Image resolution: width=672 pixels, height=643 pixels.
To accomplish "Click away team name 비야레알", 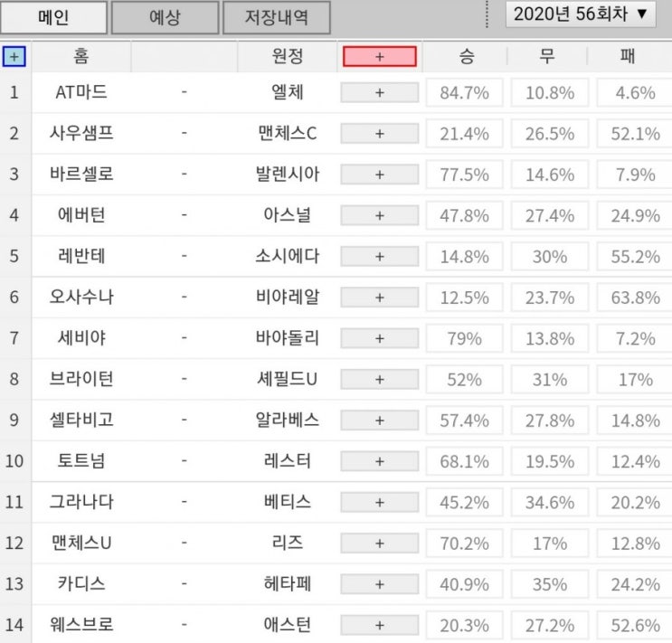I will (288, 297).
